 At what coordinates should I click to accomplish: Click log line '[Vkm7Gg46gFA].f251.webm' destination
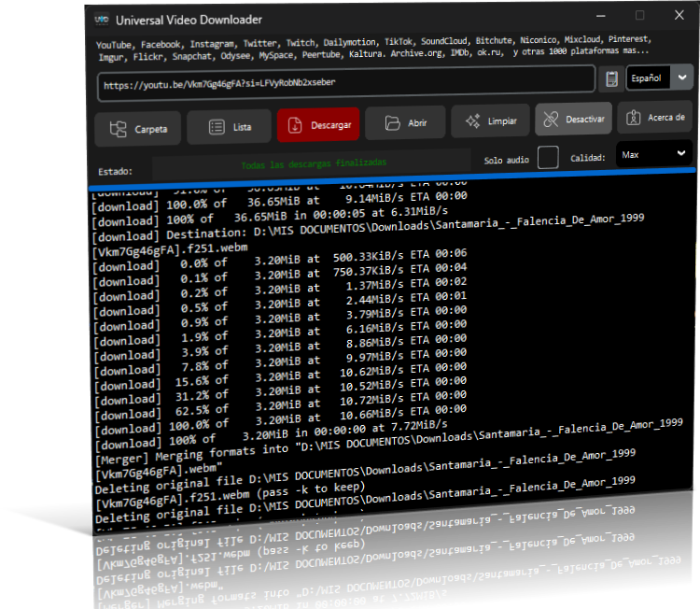170,249
